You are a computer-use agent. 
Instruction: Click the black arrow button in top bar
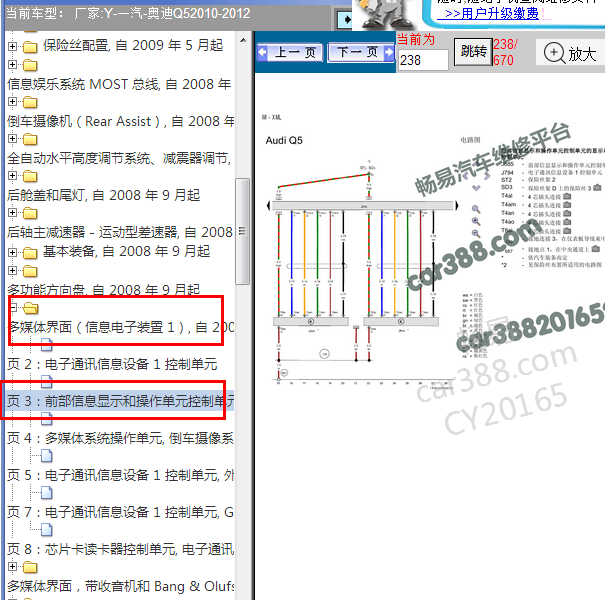coord(344,20)
